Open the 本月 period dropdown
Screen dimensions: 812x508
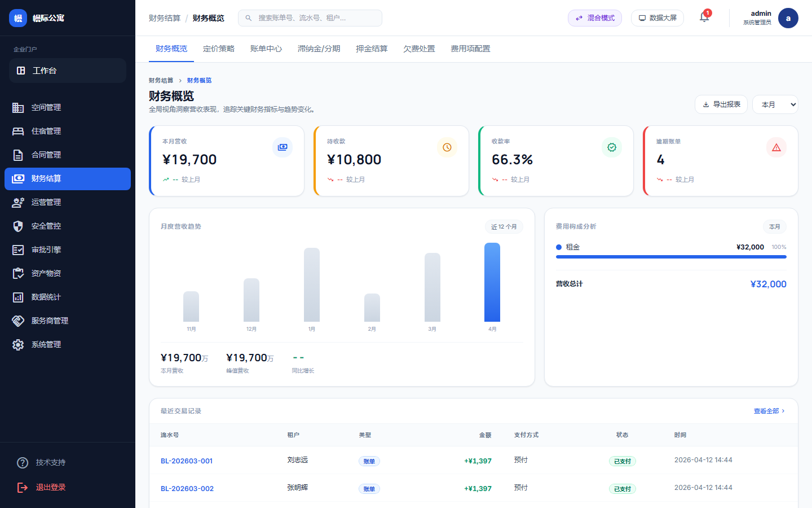[x=775, y=104]
